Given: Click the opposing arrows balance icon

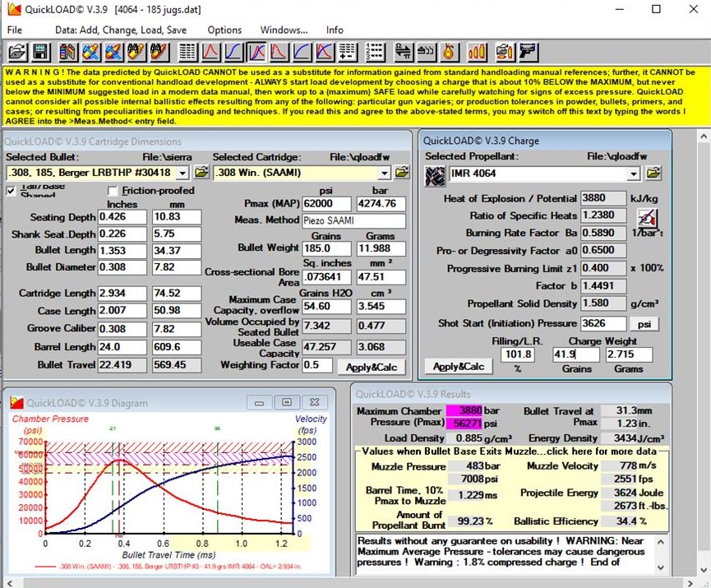Looking at the screenshot, I should [x=403, y=52].
